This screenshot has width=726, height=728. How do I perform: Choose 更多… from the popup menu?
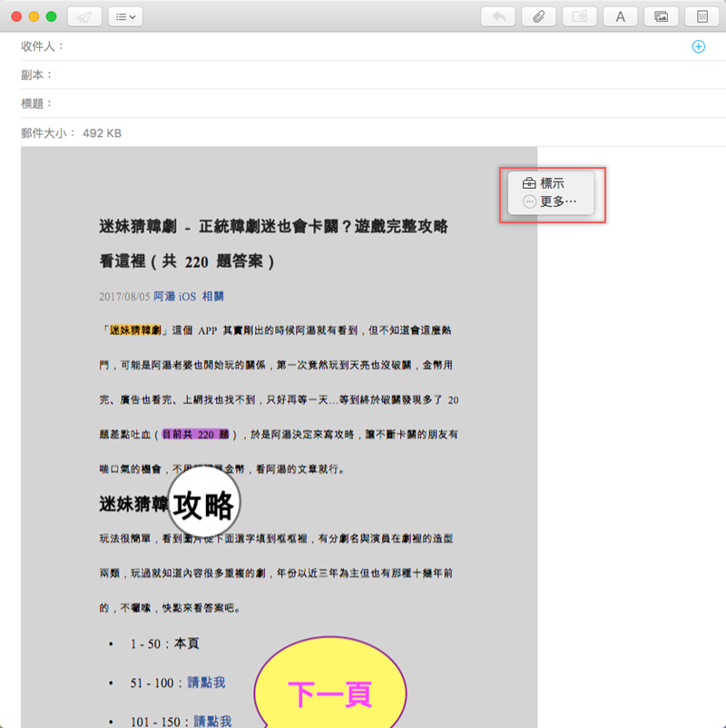coord(550,202)
